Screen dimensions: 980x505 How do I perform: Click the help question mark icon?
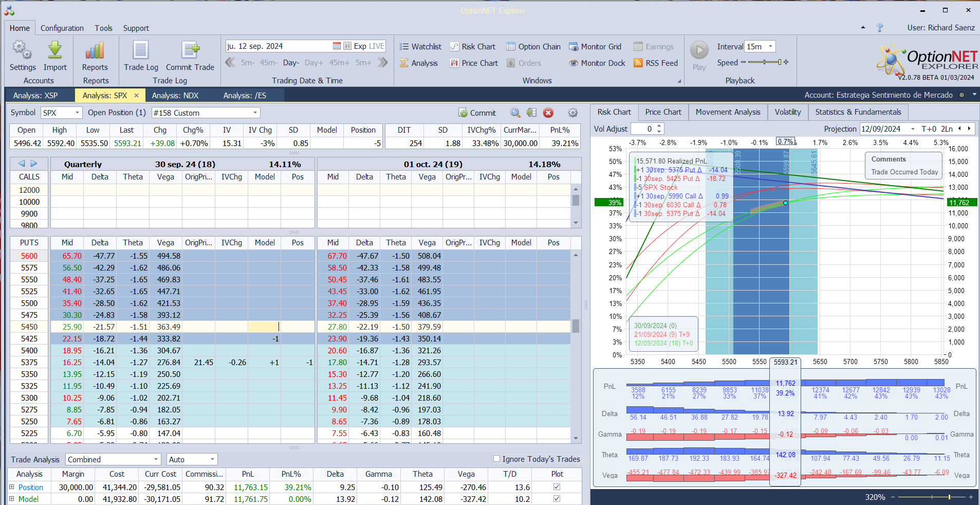point(880,28)
